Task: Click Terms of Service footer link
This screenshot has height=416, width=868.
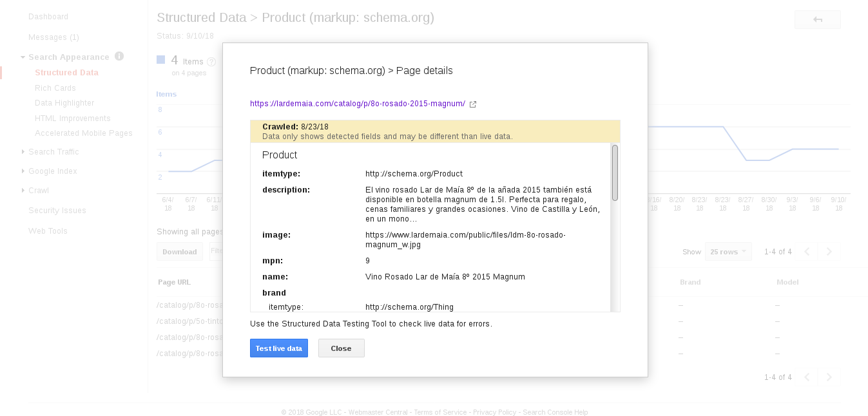Action: click(440, 412)
